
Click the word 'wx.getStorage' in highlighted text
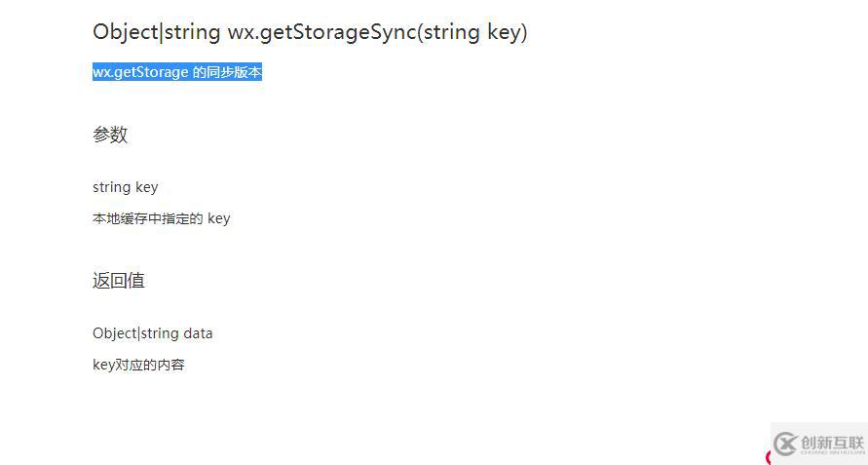coord(140,72)
